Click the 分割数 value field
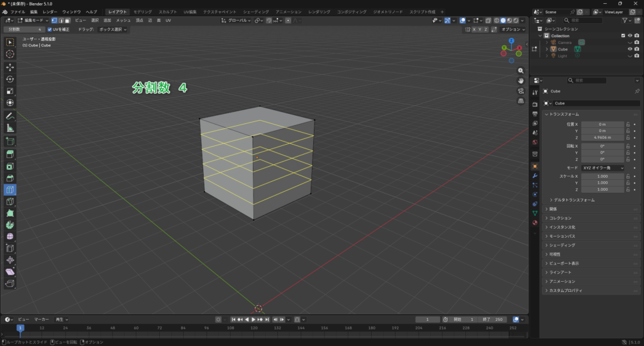Image resolution: width=644 pixels, height=346 pixels. pos(24,30)
